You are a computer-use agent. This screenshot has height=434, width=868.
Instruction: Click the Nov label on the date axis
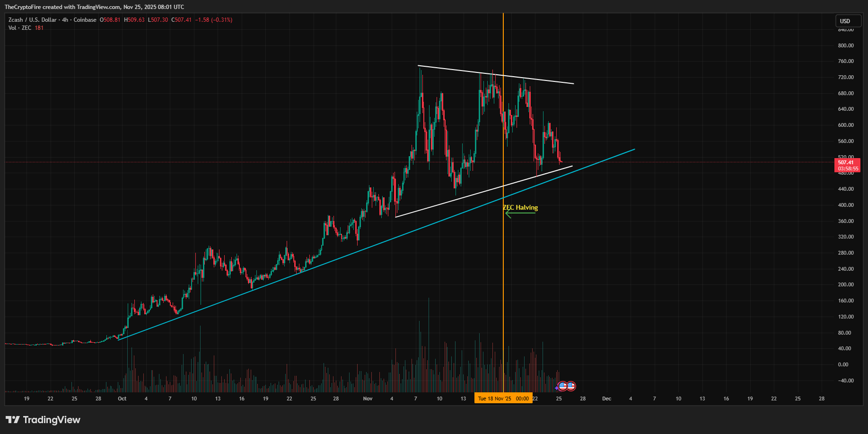[x=368, y=399]
